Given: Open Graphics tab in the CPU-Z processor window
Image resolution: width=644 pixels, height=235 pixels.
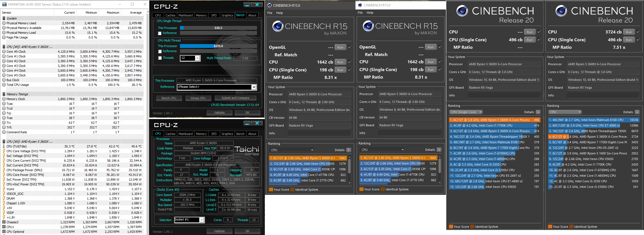Looking at the screenshot, I should (227, 134).
